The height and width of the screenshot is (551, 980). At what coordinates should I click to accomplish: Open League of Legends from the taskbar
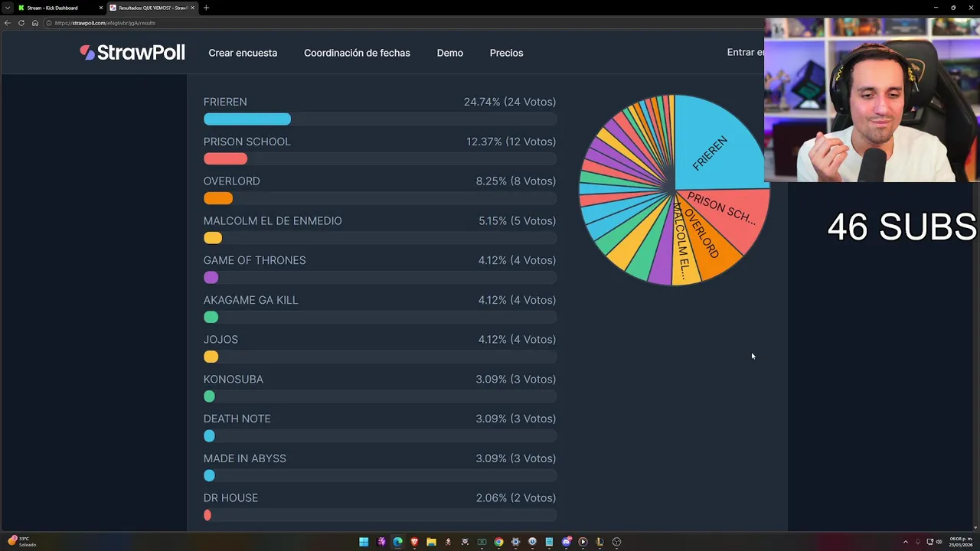(x=599, y=542)
